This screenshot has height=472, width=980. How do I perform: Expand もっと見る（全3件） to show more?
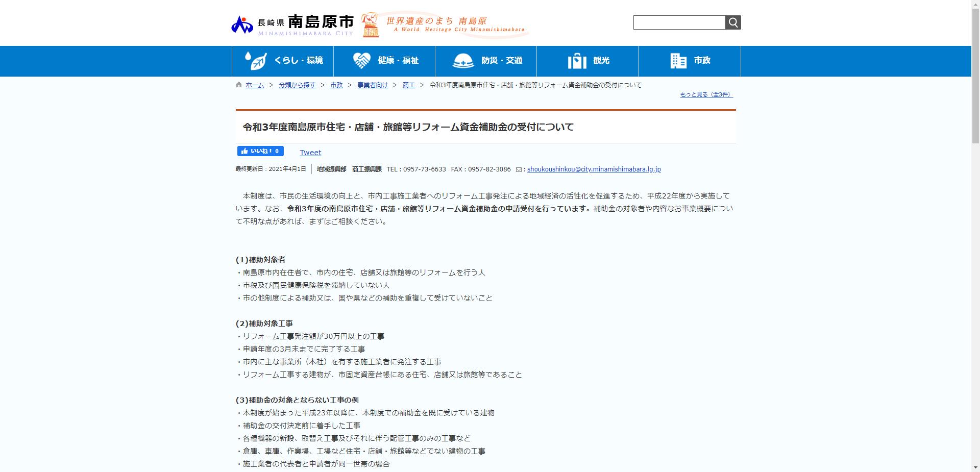(706, 94)
